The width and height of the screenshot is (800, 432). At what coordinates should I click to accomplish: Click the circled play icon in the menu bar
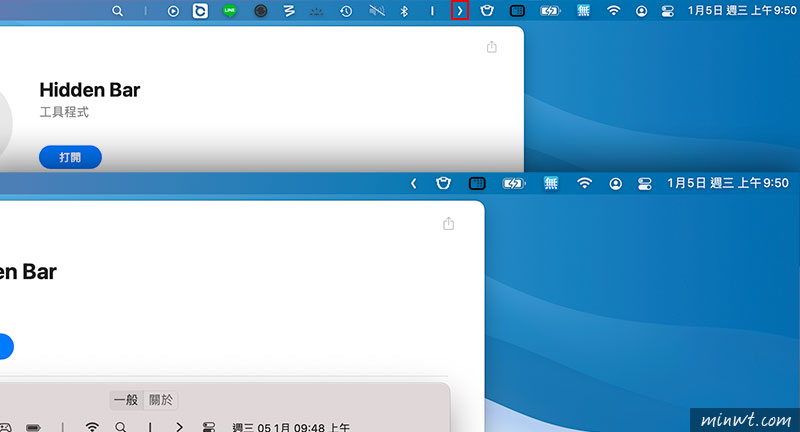pos(173,11)
